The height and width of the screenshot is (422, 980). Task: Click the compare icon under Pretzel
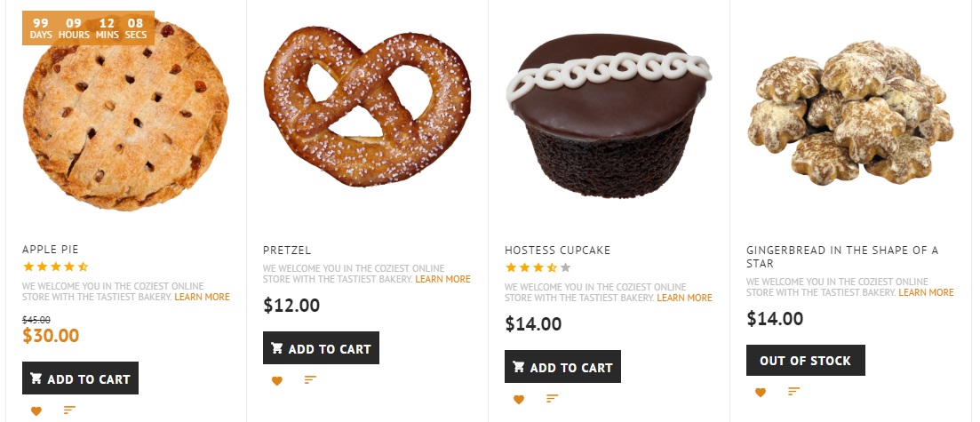coord(310,379)
